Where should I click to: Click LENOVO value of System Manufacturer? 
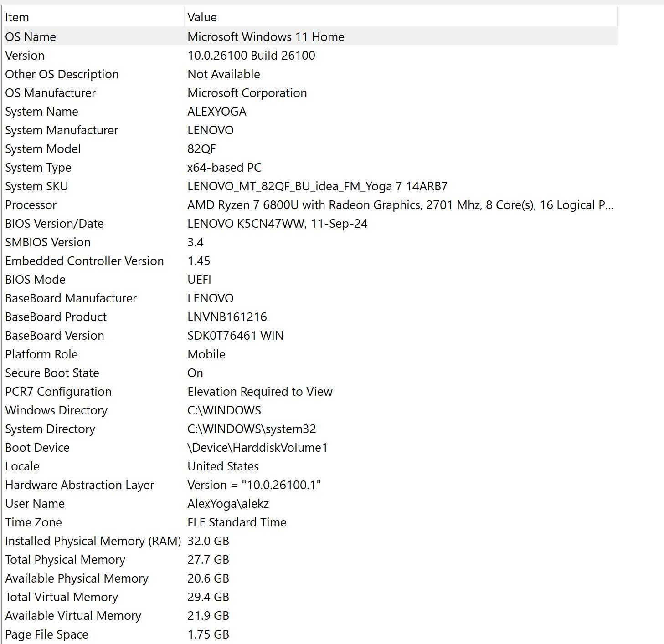click(x=210, y=130)
